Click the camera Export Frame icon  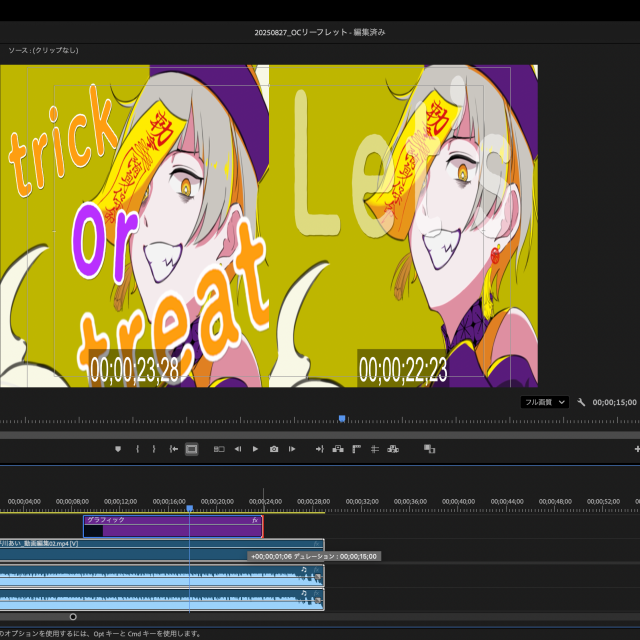(274, 449)
